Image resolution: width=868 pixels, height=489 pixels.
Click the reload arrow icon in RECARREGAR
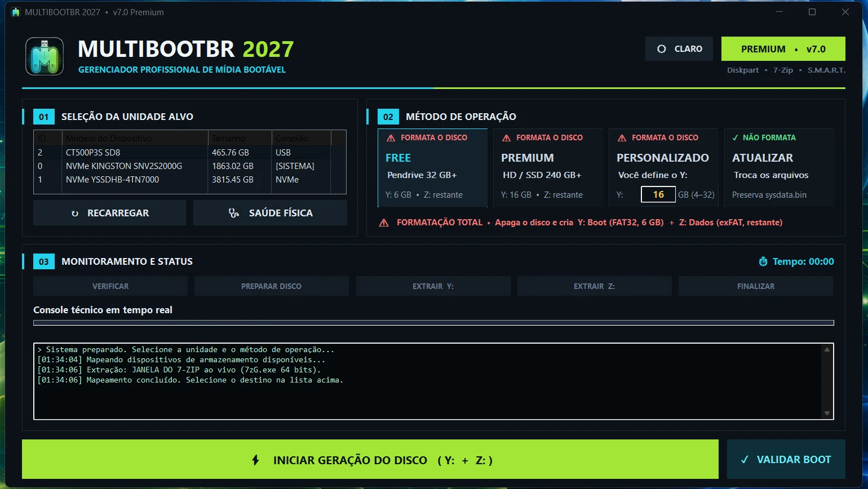point(75,214)
